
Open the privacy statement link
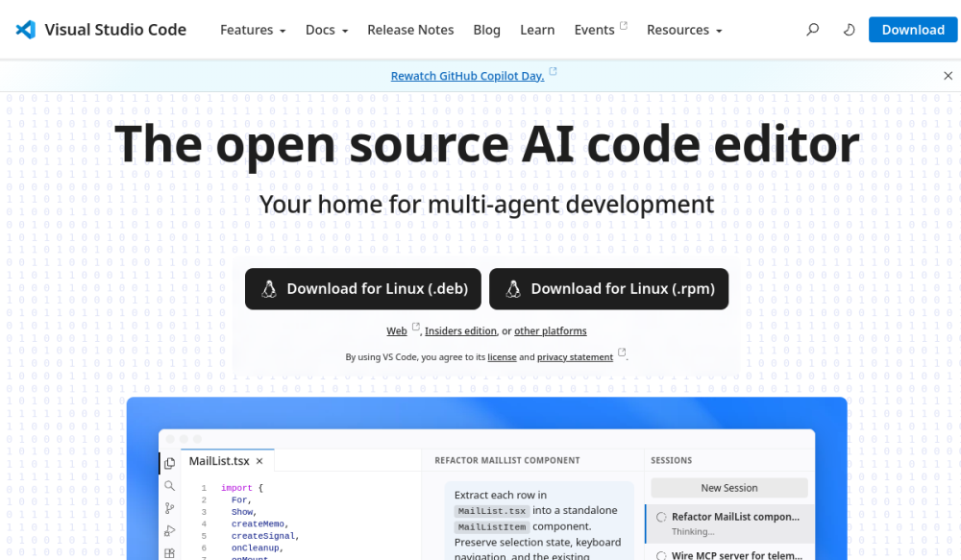(575, 357)
